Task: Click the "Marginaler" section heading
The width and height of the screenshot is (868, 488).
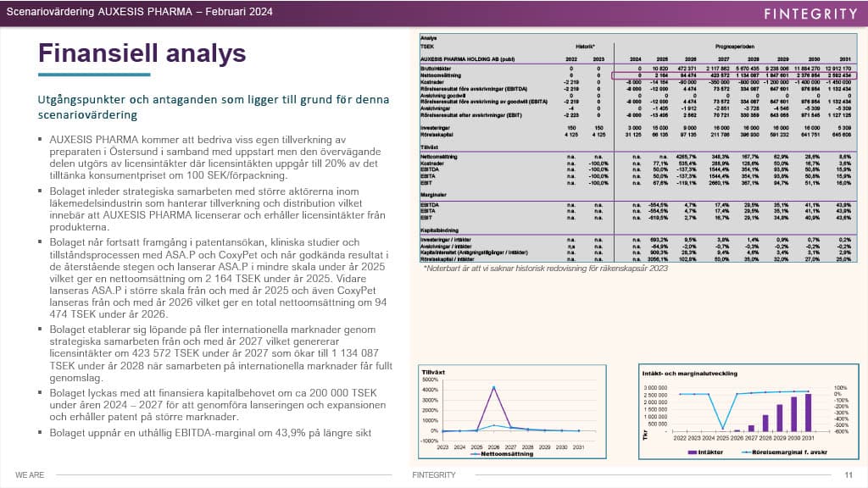Action: click(x=433, y=195)
